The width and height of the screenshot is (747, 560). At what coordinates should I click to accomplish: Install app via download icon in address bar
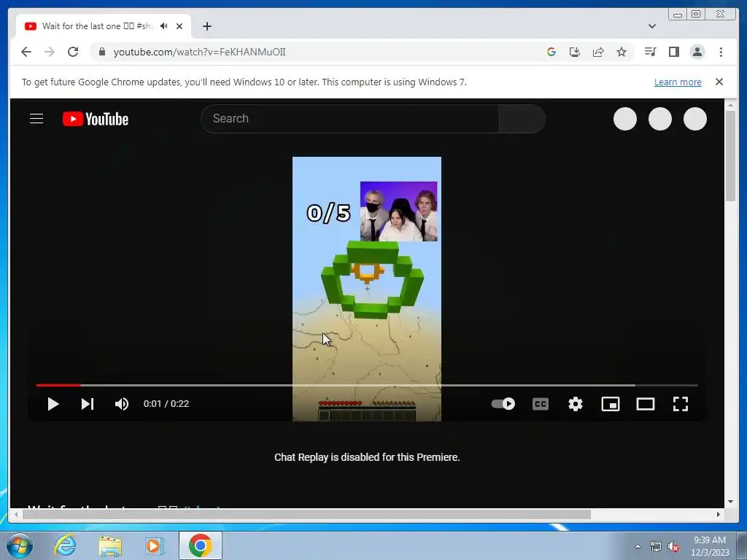(575, 52)
